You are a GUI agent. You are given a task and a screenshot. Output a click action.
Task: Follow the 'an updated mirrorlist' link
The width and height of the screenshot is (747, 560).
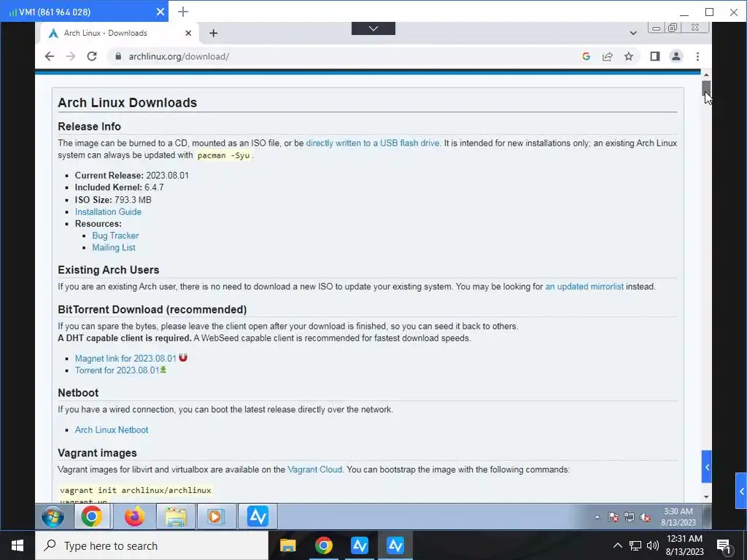click(x=584, y=286)
